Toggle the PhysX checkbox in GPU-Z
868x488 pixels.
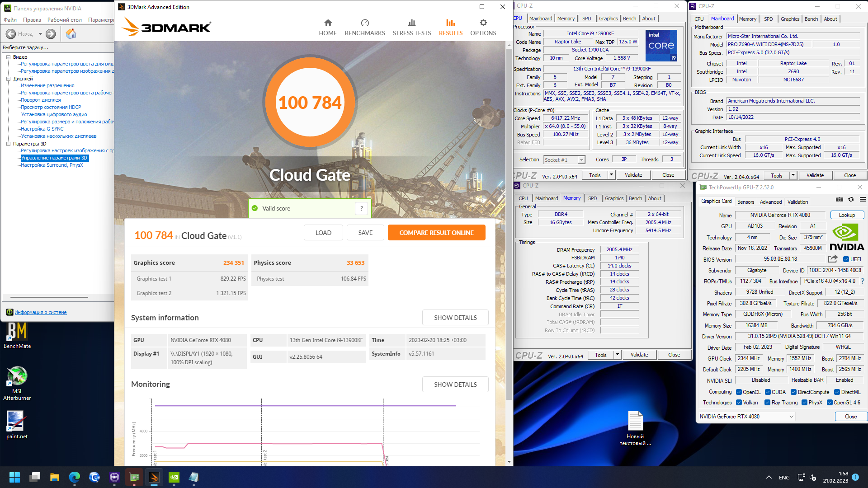point(804,403)
